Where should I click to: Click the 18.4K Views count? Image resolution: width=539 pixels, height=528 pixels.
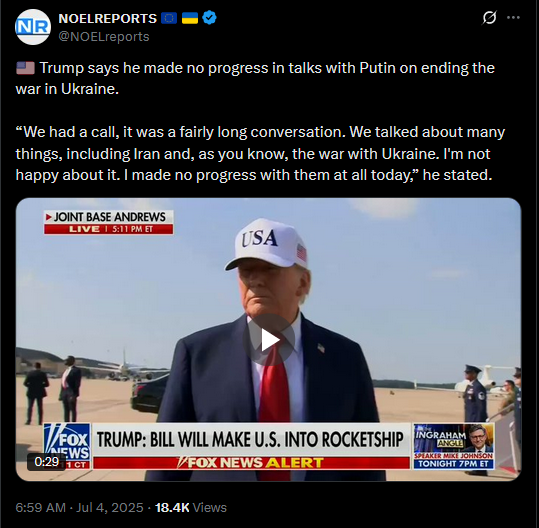(191, 507)
